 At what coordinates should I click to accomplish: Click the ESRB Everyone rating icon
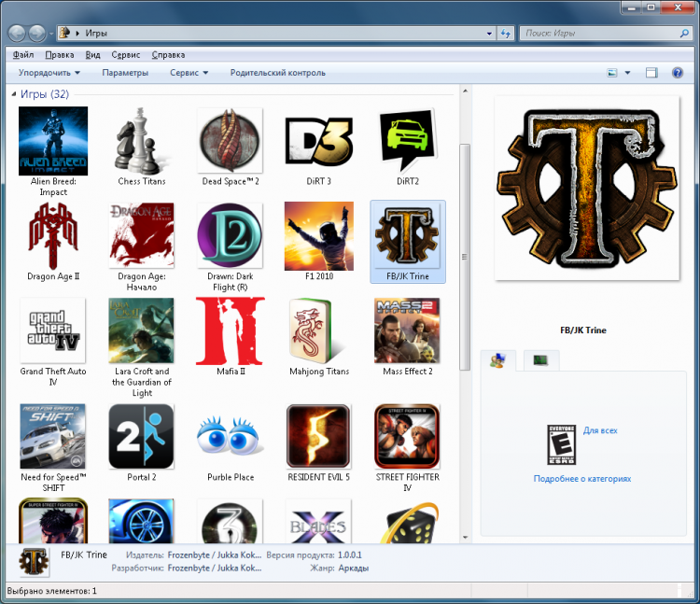[x=562, y=444]
